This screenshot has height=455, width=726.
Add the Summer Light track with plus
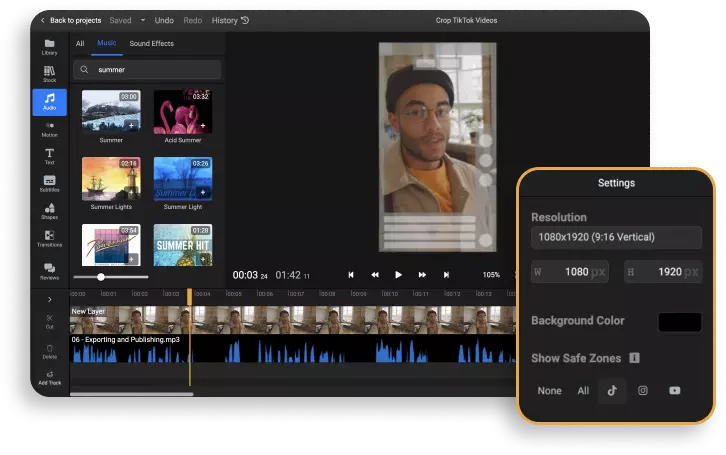click(x=203, y=192)
